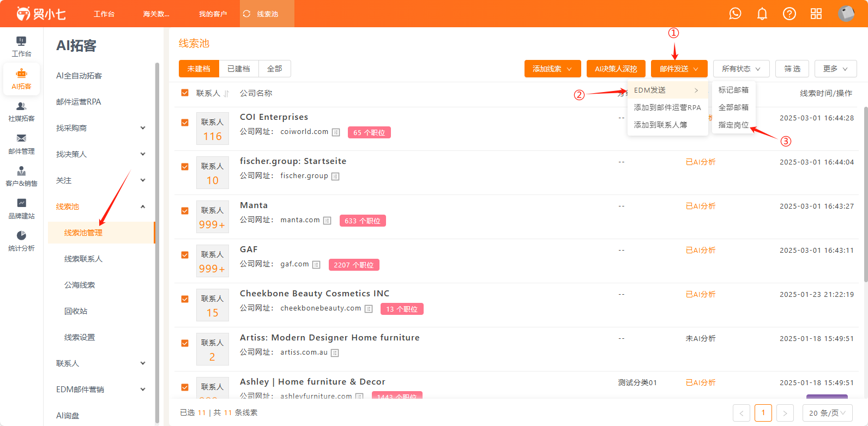The height and width of the screenshot is (426, 868).
Task: Open the 20 条/页 page size dropdown
Action: (x=828, y=413)
